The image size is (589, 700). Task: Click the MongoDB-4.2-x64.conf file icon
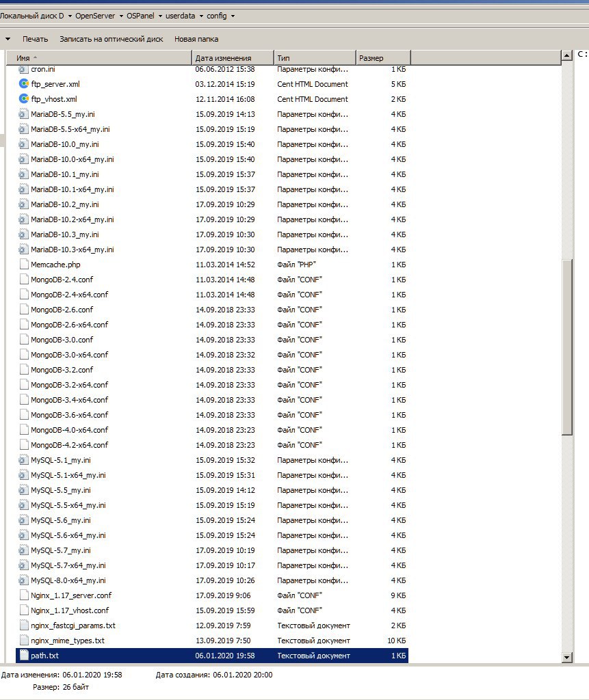[24, 445]
